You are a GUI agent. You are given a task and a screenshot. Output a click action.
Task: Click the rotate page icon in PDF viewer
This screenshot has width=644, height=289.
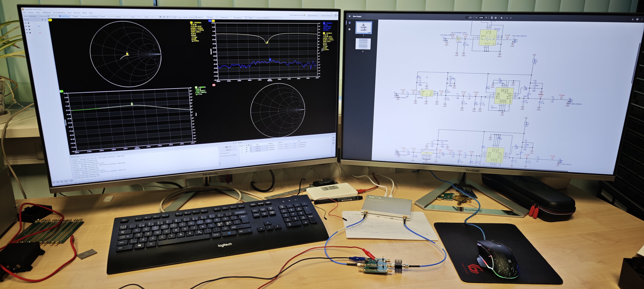pyautogui.click(x=496, y=18)
